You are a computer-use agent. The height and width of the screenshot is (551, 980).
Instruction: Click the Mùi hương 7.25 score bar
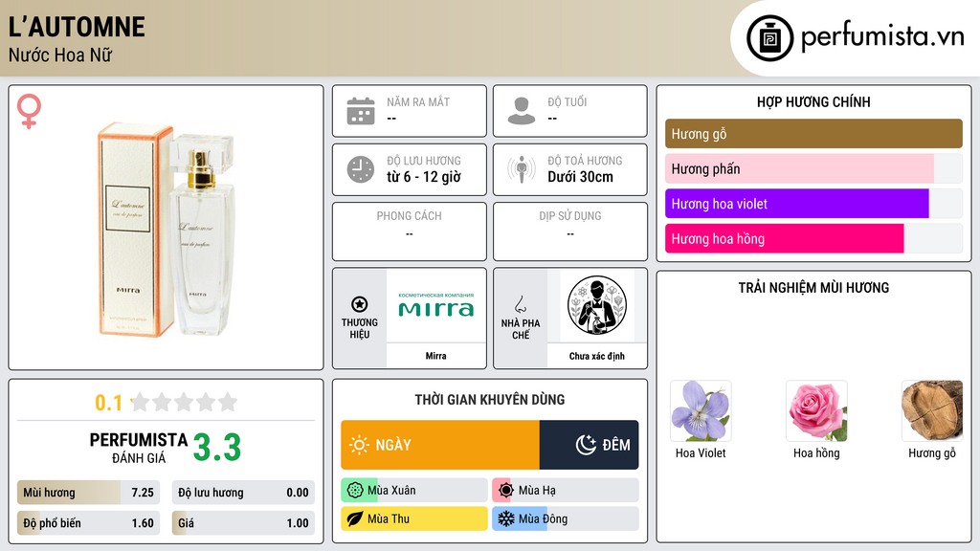pos(89,493)
